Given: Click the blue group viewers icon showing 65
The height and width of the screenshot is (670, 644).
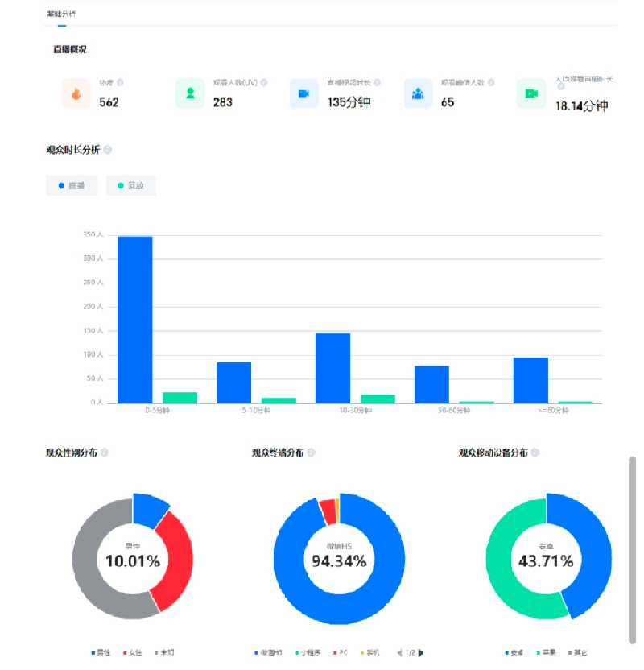Looking at the screenshot, I should click(x=418, y=93).
